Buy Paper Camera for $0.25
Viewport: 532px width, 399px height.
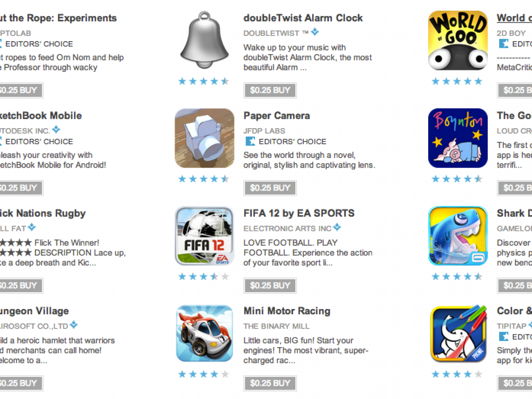pos(270,188)
